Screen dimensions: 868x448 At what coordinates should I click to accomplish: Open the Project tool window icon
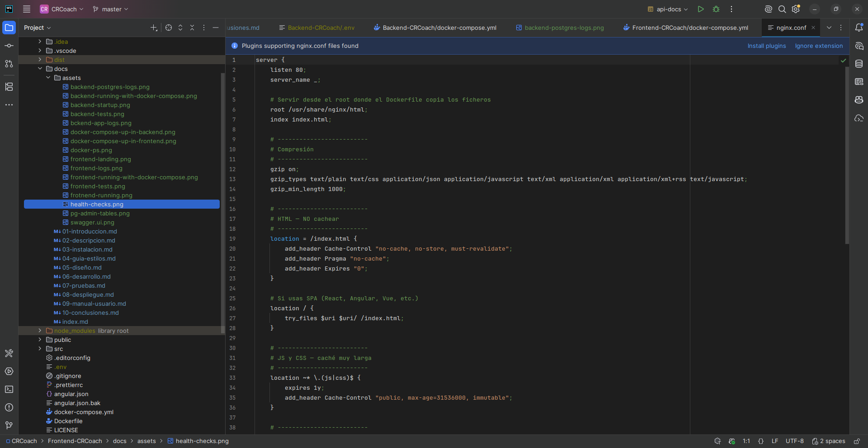[9, 28]
